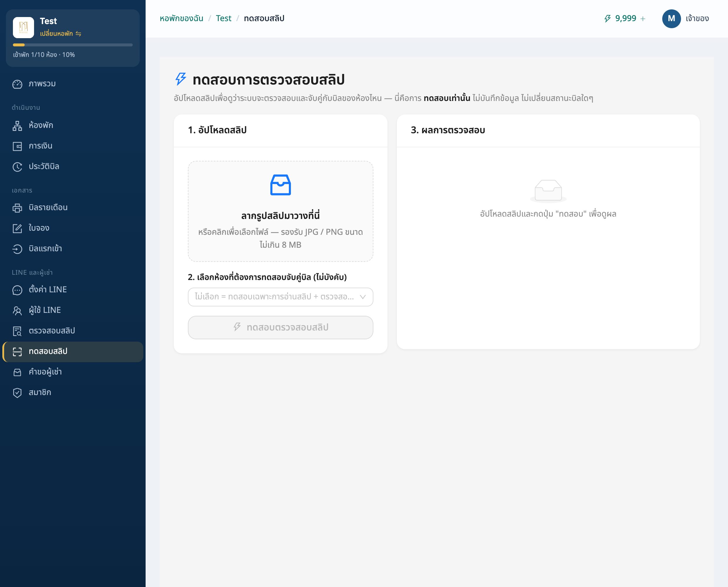This screenshot has height=587, width=728.
Task: Click the blue inbox upload icon
Action: 280,185
